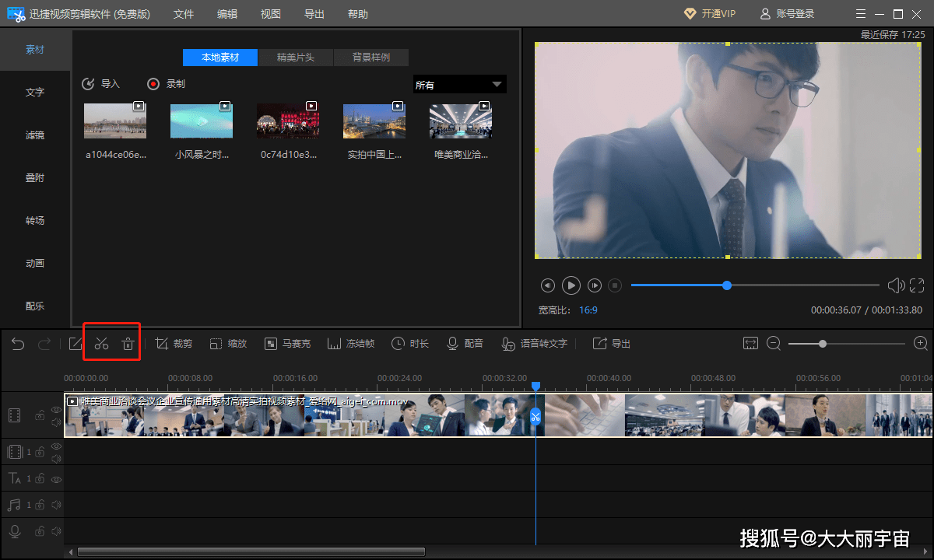Click the fullscreen preview icon
This screenshot has width=934, height=560.
click(x=917, y=285)
